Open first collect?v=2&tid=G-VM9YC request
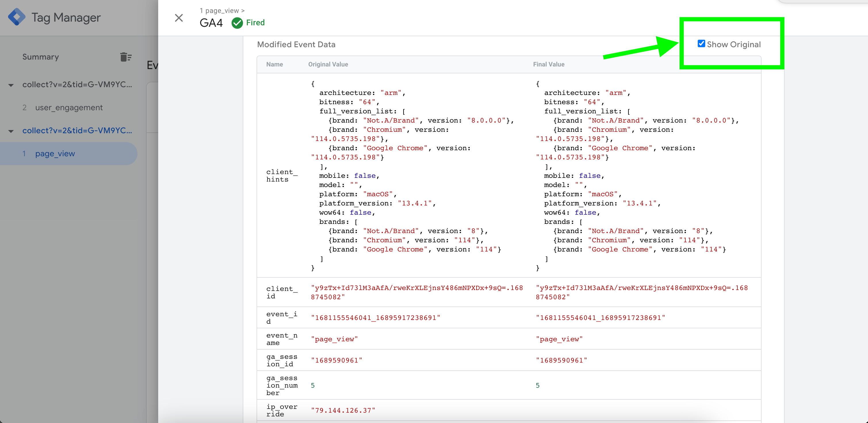 point(77,85)
